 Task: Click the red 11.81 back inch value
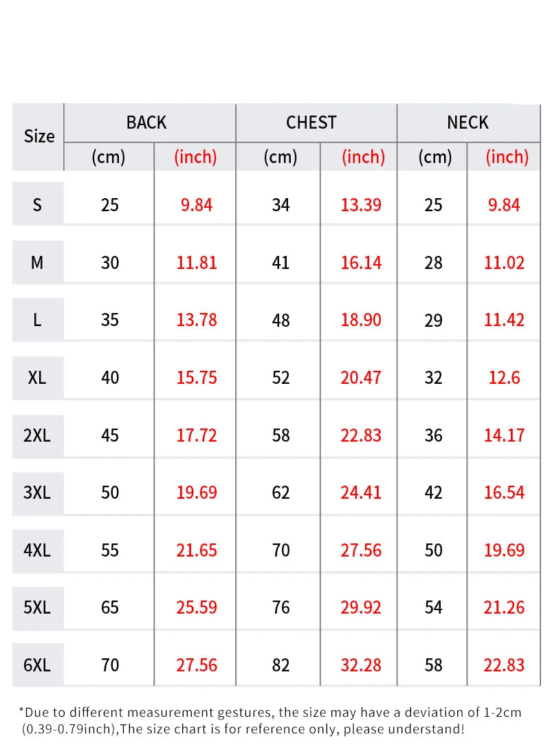[x=197, y=262]
